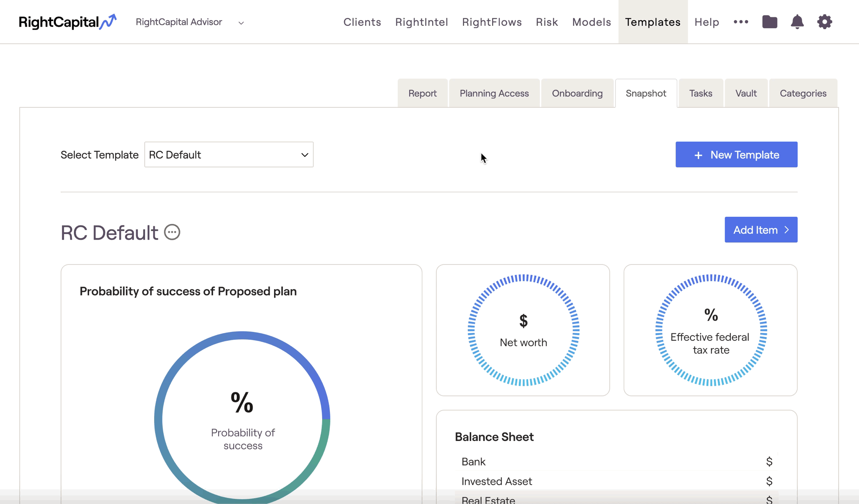Open Models menu
Image resolution: width=859 pixels, height=504 pixels.
pos(591,22)
